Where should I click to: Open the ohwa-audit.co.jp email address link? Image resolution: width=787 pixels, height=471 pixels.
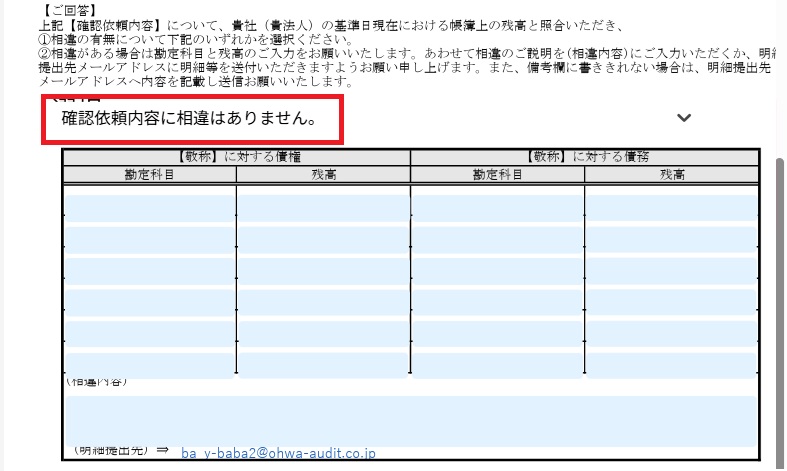pos(278,453)
